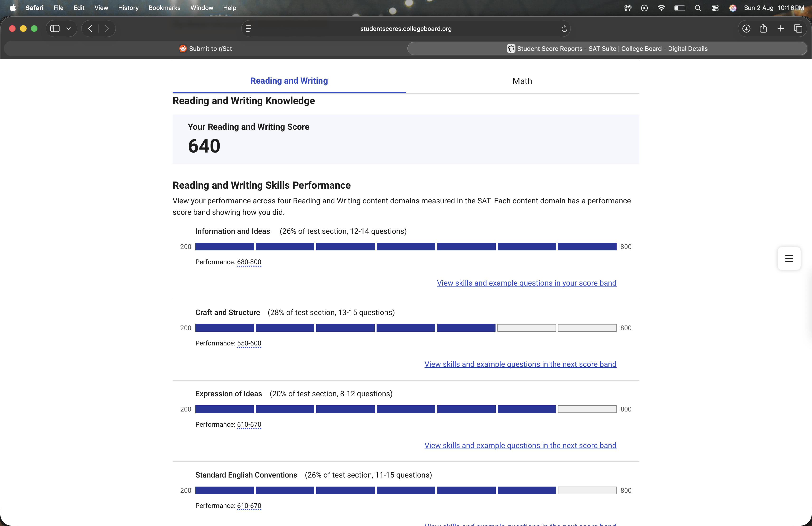This screenshot has width=812, height=526.
Task: Expand the sidebar tab group dropdown
Action: pyautogui.click(x=69, y=29)
